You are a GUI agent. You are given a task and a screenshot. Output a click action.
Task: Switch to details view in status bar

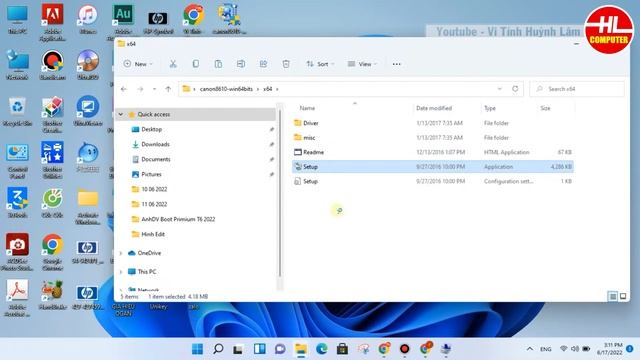[x=613, y=296]
